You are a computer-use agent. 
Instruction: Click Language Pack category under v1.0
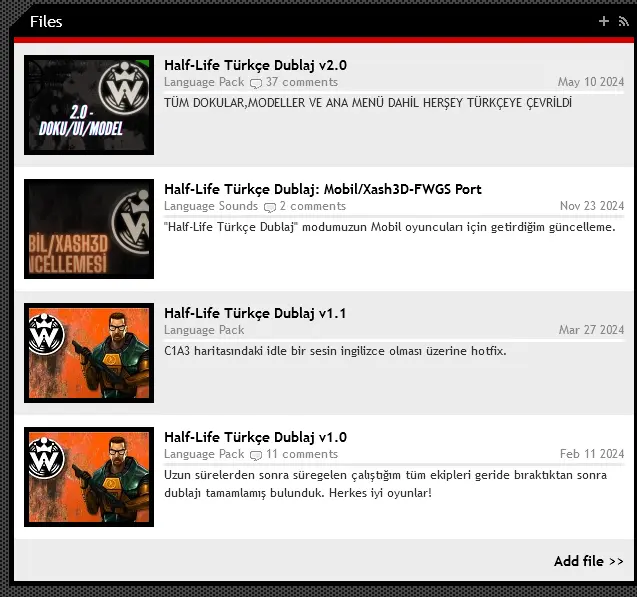(x=204, y=454)
